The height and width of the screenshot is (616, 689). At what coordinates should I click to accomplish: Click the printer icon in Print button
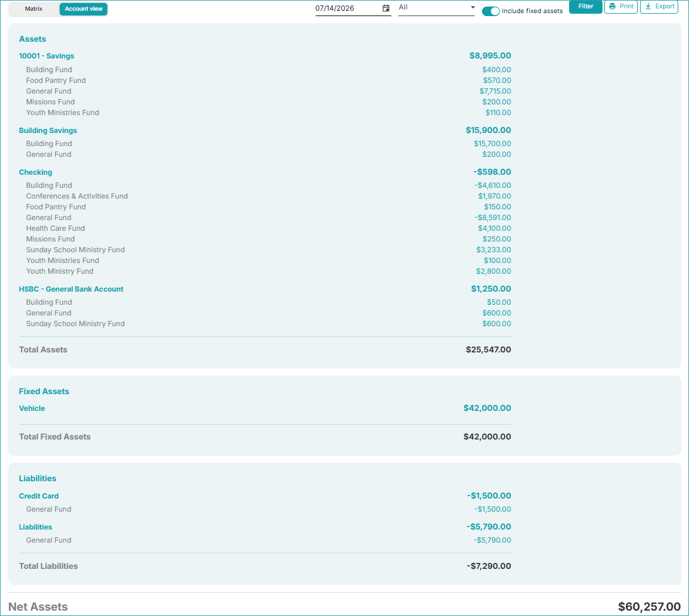click(613, 6)
